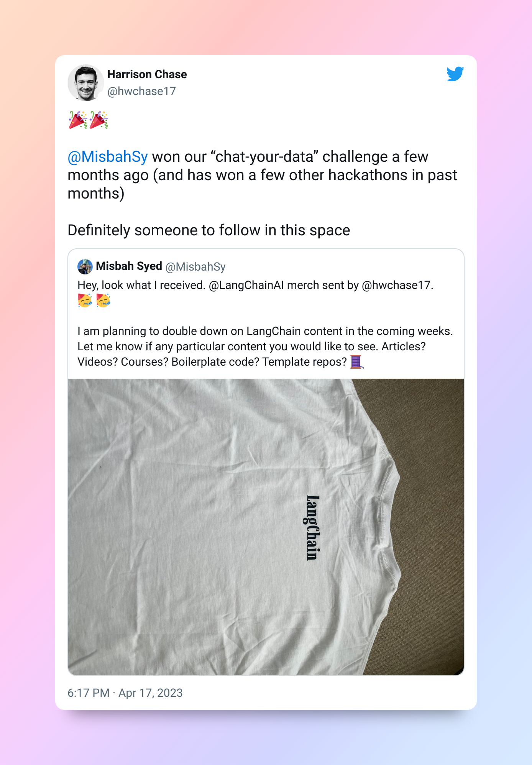Image resolution: width=532 pixels, height=765 pixels.
Task: Click the 6:17 PM · Apr 17, 2023 timestamp
Action: 125,693
